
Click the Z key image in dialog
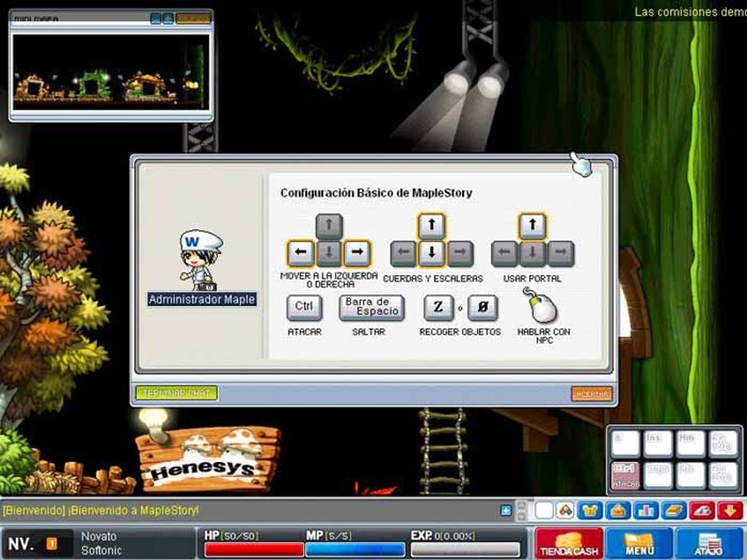coord(438,307)
